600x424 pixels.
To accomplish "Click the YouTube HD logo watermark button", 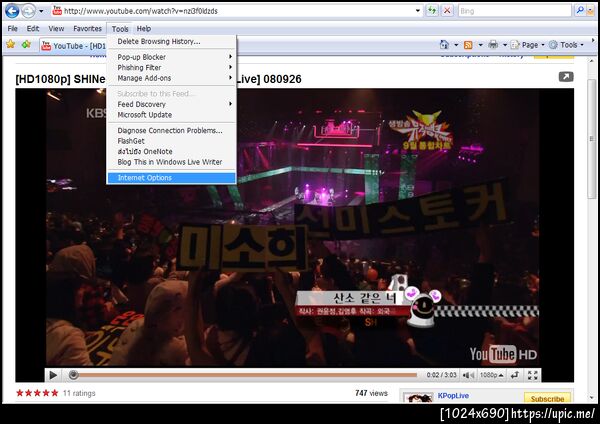I will [x=503, y=354].
